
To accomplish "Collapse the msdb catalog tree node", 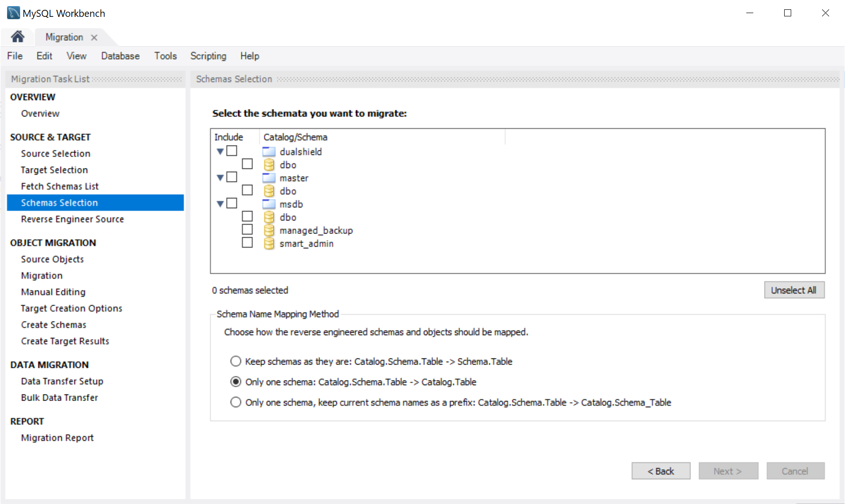I will tap(220, 204).
